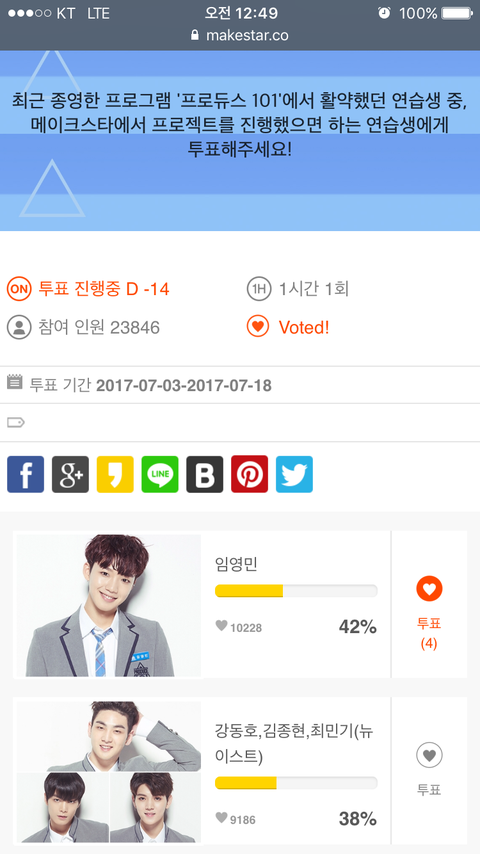Image resolution: width=480 pixels, height=854 pixels.
Task: Tap the voting period calendar icon
Action: coord(15,381)
